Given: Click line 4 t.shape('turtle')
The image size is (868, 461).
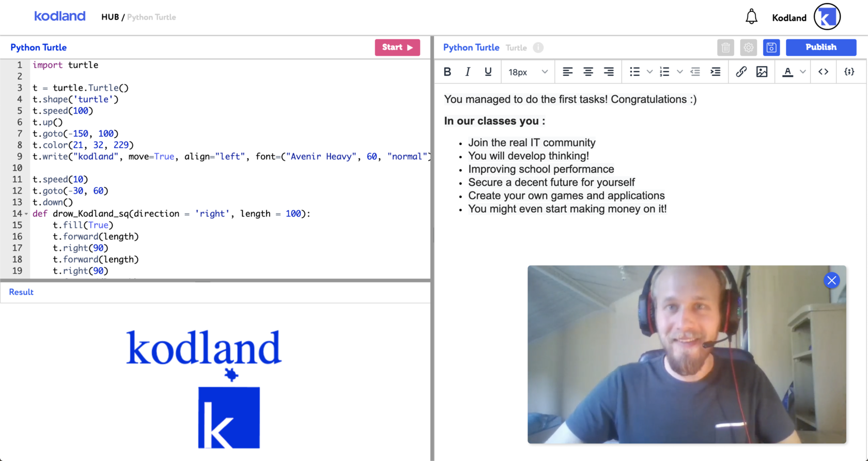Looking at the screenshot, I should 75,99.
